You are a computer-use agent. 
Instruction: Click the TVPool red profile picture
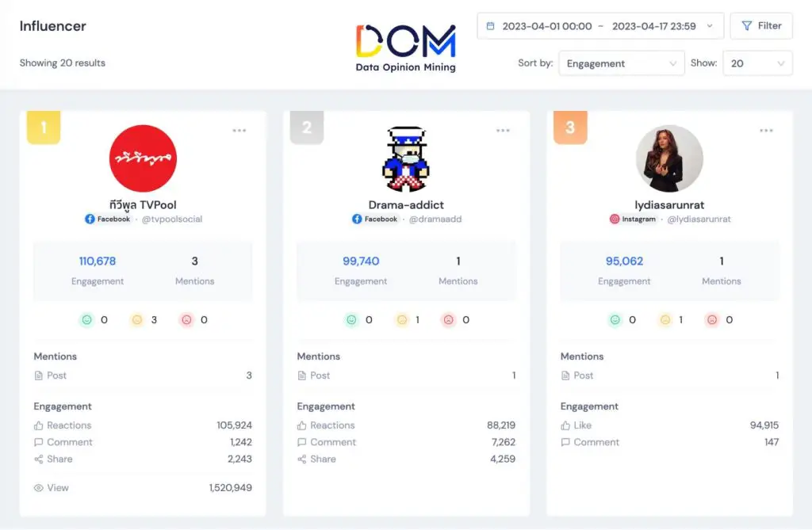(143, 158)
